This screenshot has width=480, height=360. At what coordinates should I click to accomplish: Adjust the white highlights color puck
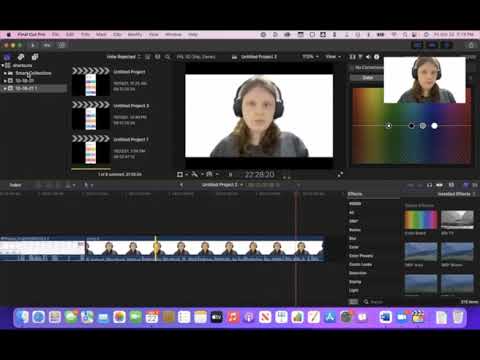pyautogui.click(x=434, y=126)
